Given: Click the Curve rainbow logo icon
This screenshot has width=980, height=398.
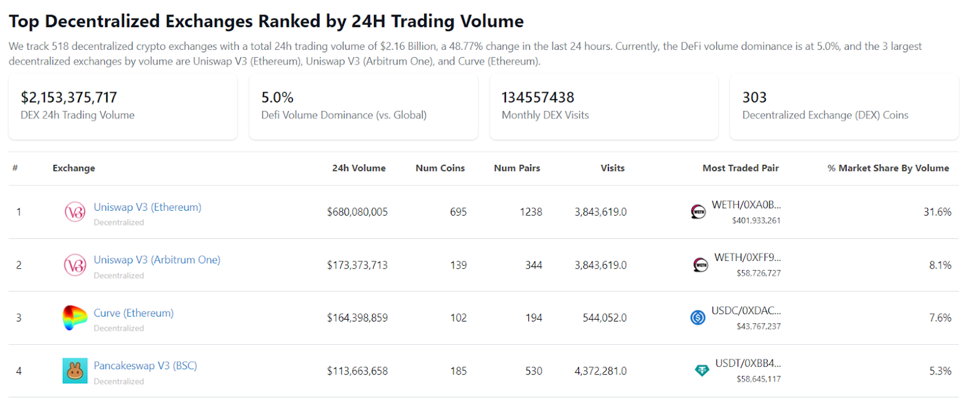Looking at the screenshot, I should [x=75, y=318].
